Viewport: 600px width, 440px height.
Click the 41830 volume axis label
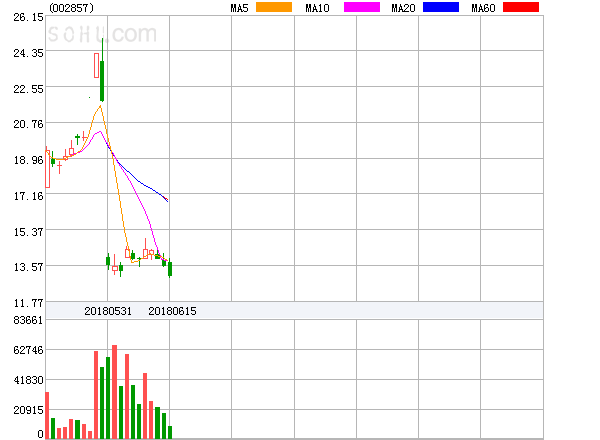click(x=28, y=380)
